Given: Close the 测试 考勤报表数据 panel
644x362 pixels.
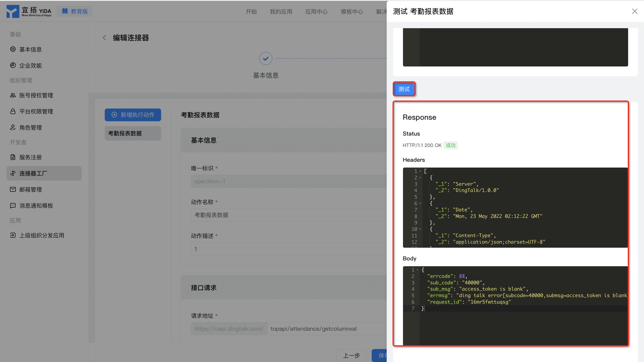Looking at the screenshot, I should pyautogui.click(x=635, y=11).
